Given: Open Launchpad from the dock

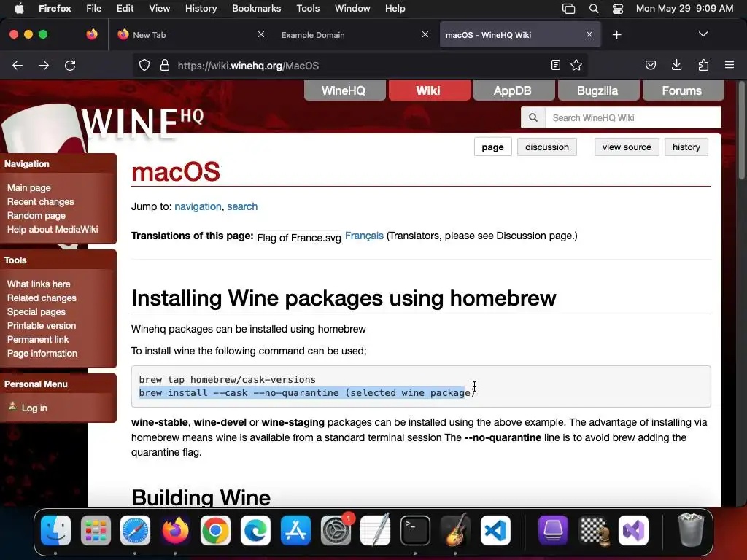Looking at the screenshot, I should click(x=96, y=531).
